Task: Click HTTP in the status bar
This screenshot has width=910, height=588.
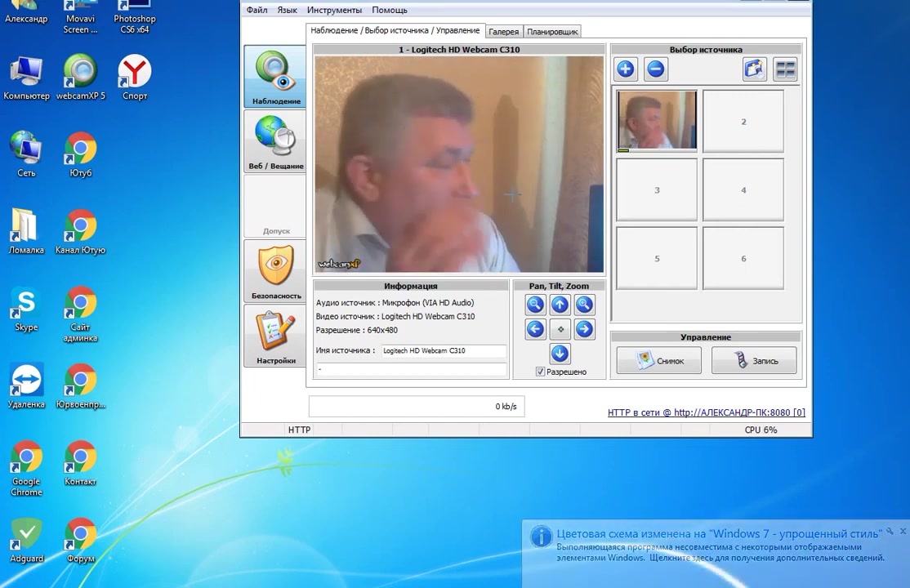Action: click(299, 430)
